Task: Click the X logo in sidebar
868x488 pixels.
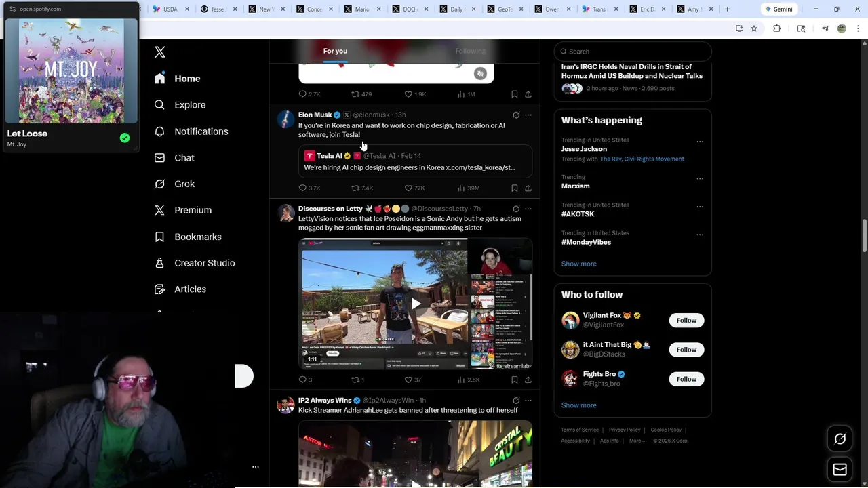Action: coord(160,52)
